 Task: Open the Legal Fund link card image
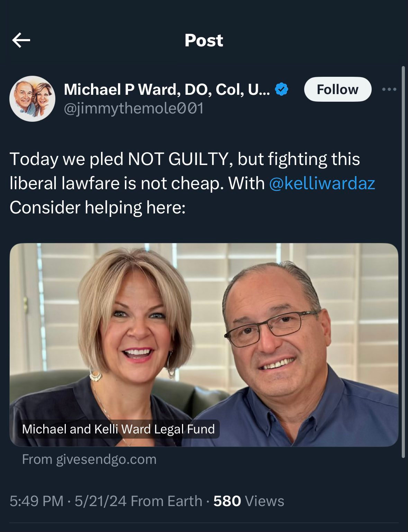point(204,345)
